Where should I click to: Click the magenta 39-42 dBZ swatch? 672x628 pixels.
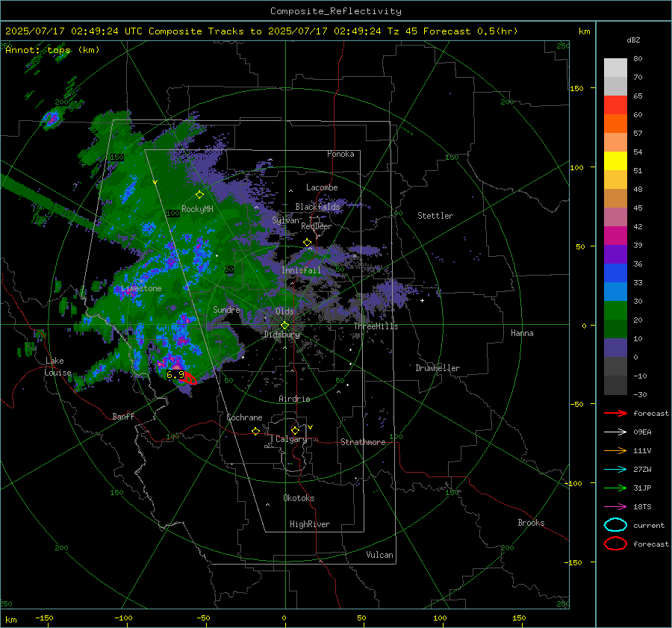pos(615,236)
